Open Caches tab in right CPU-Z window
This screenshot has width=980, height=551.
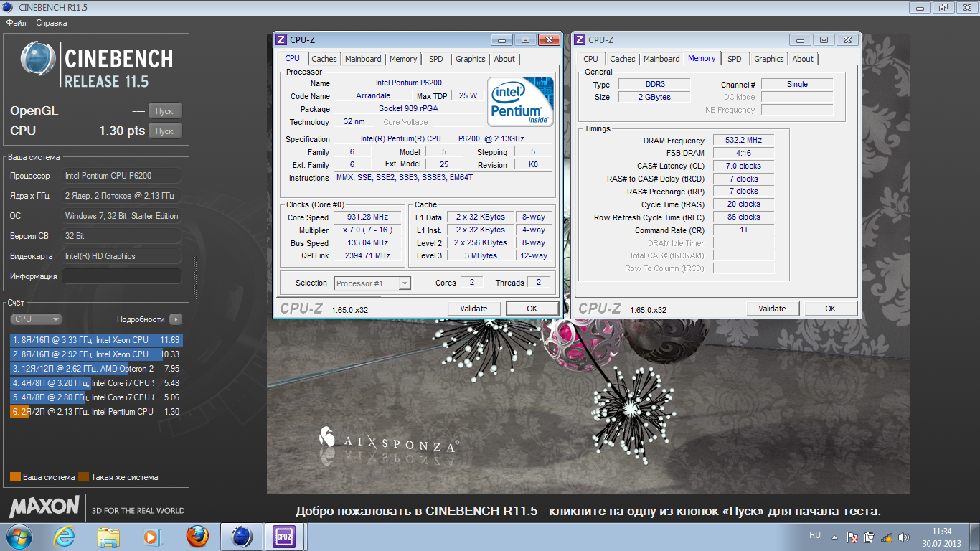pyautogui.click(x=623, y=60)
